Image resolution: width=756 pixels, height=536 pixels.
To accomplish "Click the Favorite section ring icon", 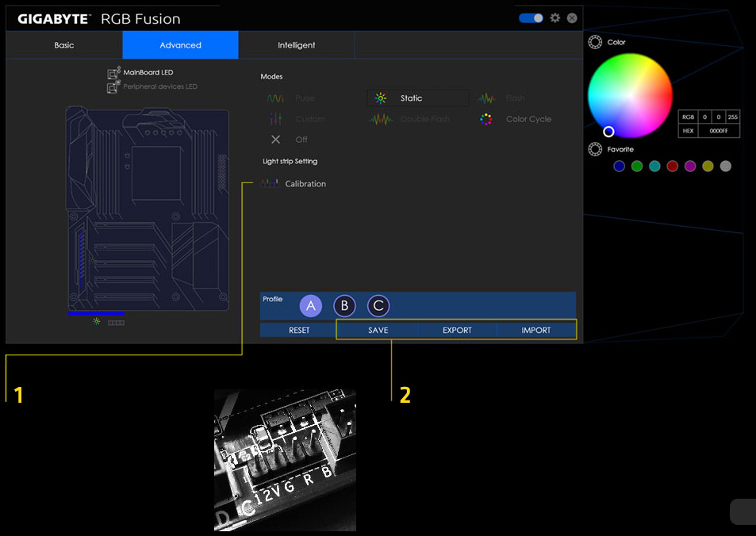I will (595, 149).
